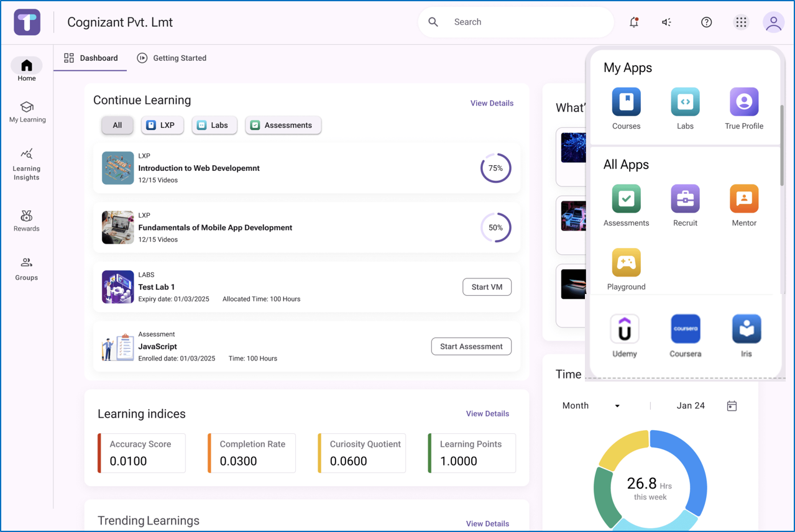Open the calendar picker next to Jan 24
This screenshot has width=795, height=532.
tap(732, 406)
